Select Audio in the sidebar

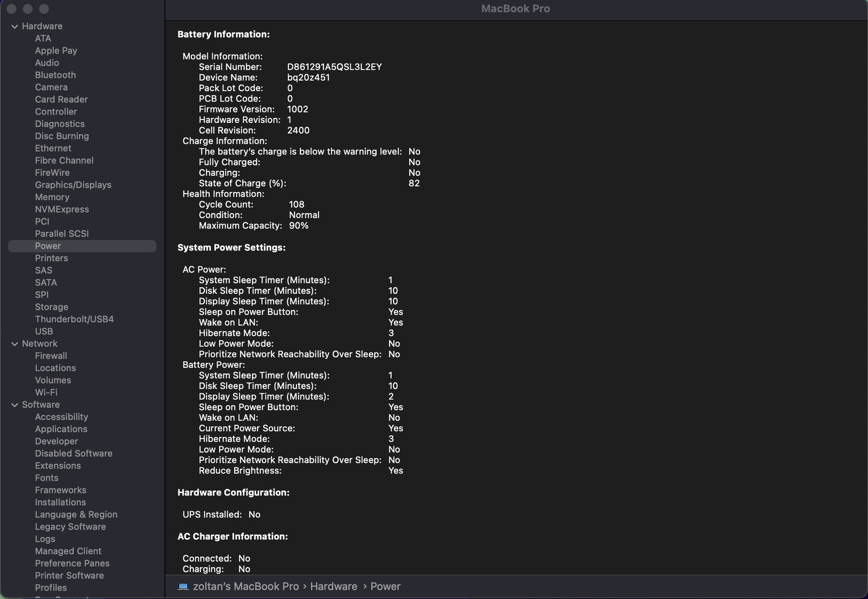[47, 63]
